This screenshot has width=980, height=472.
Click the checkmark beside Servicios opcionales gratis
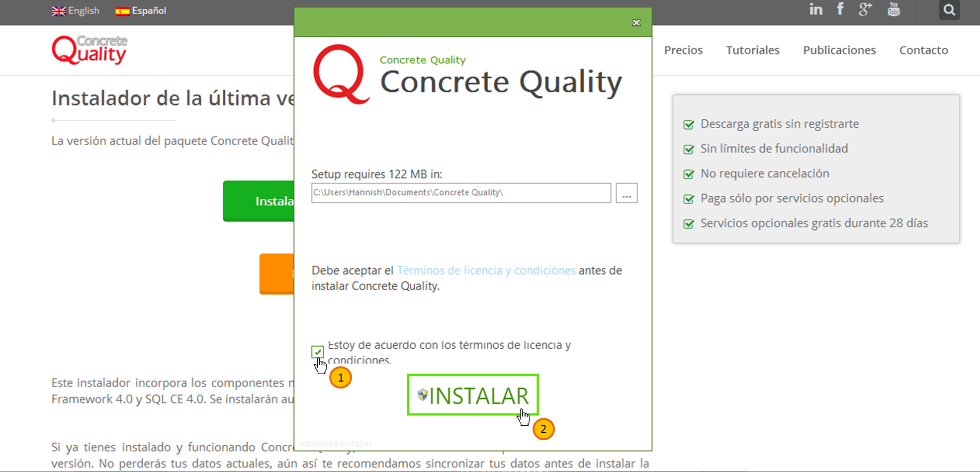click(x=689, y=224)
